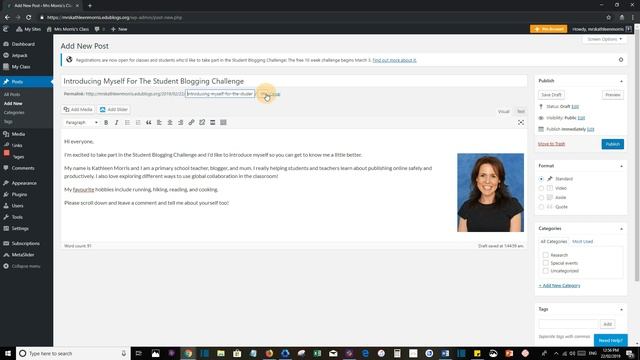The width and height of the screenshot is (640, 360).
Task: Check the Uncategorized category
Action: pos(546,271)
